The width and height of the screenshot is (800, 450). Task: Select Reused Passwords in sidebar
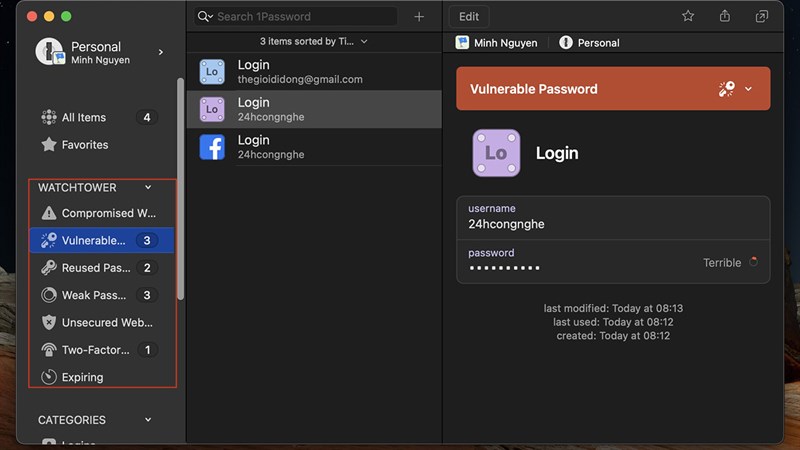(x=95, y=268)
